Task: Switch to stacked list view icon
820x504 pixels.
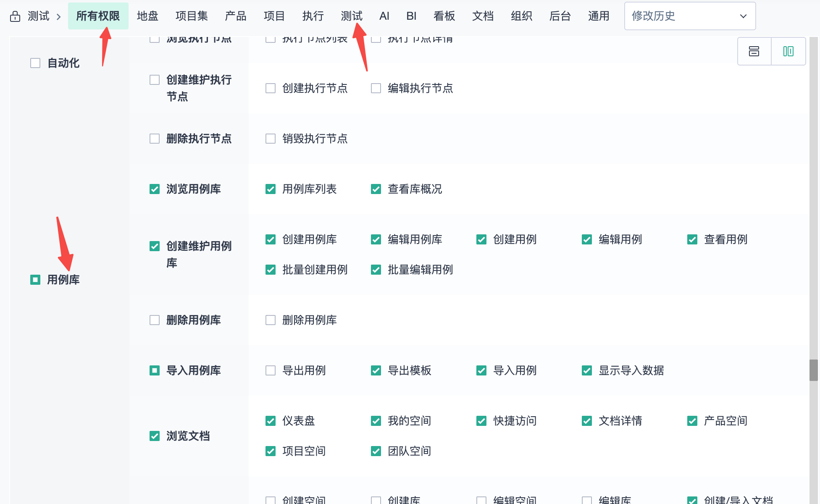Action: [754, 51]
